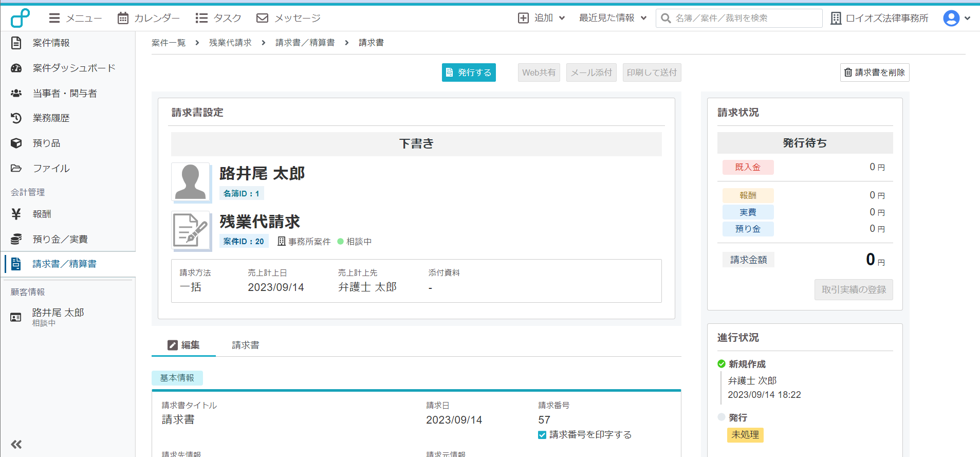980x457 pixels.
Task: Click the 残業代請求 case document icon
Action: (x=190, y=230)
